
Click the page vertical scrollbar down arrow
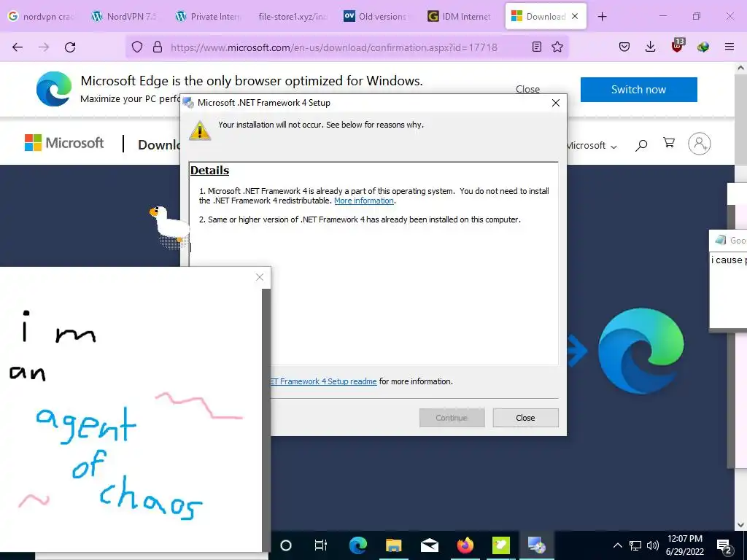coord(740,525)
